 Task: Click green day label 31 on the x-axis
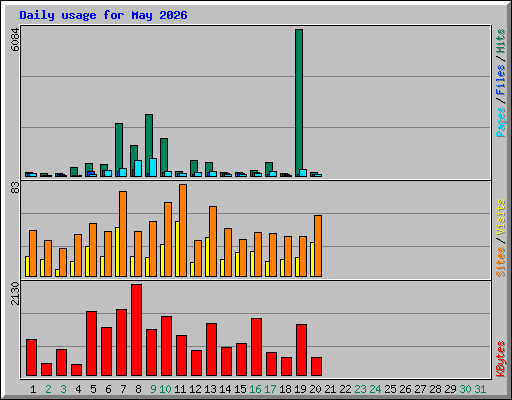(480, 389)
